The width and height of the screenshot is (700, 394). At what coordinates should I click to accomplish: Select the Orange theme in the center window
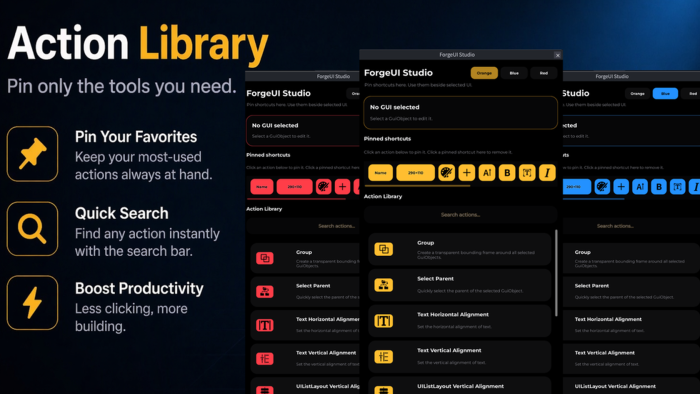click(484, 73)
